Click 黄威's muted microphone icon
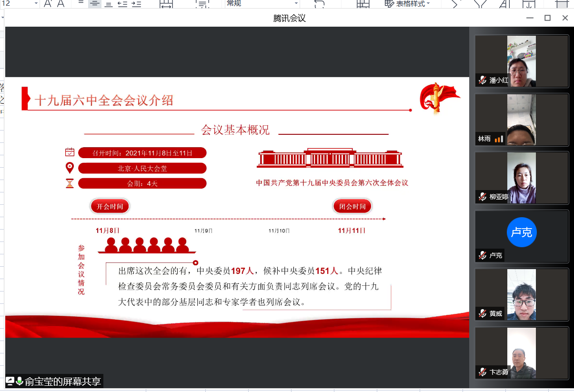Viewport: 574px width, 392px height. 483,313
